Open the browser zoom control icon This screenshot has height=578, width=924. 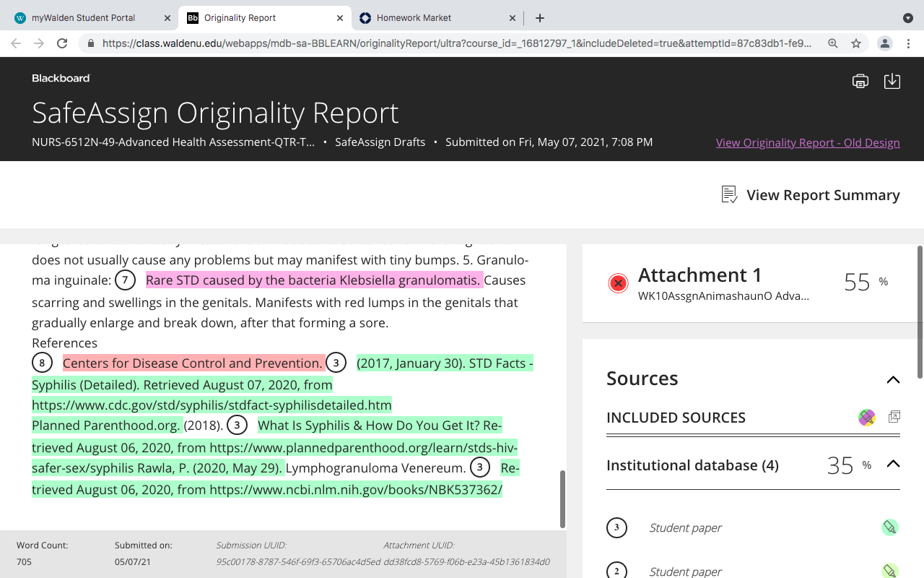point(833,43)
